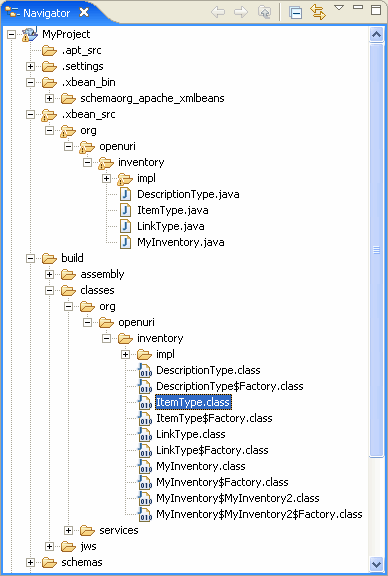This screenshot has width=388, height=576.
Task: Select the ItemType.class label
Action: click(x=193, y=402)
